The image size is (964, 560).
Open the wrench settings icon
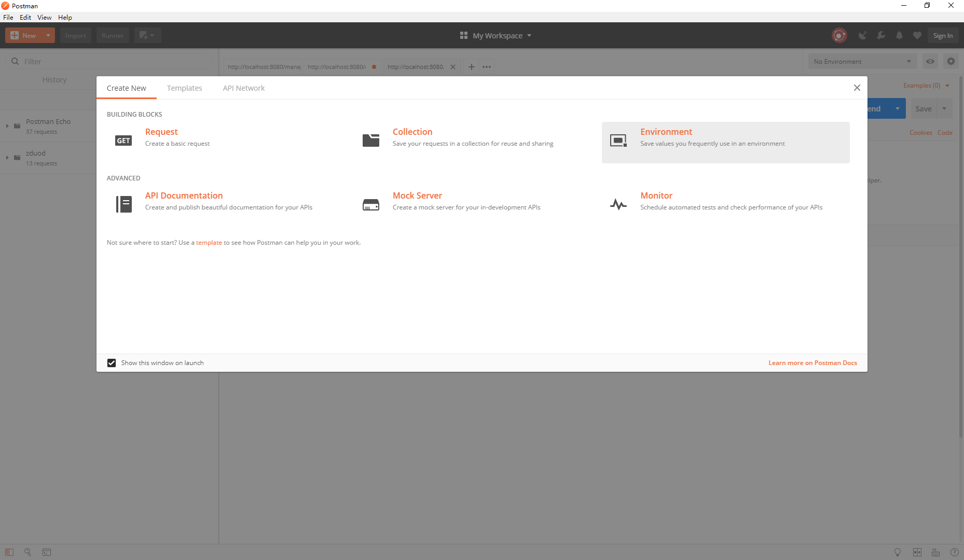[881, 35]
